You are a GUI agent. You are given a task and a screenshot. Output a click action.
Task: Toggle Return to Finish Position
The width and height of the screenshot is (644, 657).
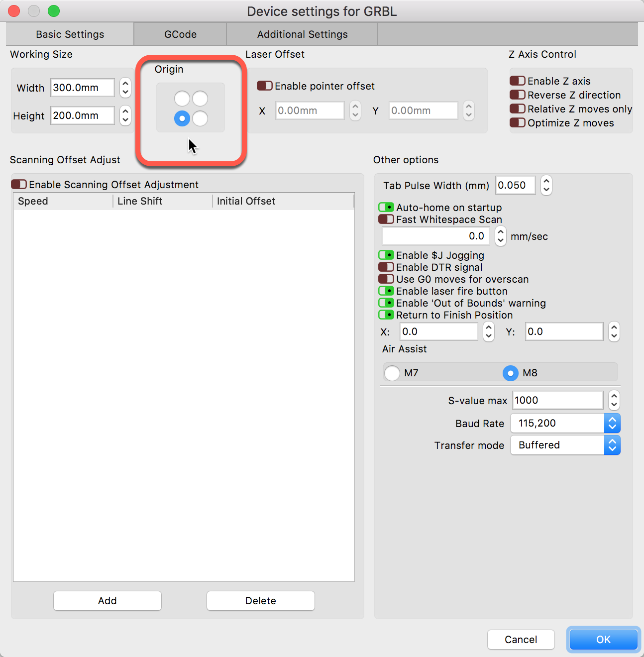click(386, 315)
